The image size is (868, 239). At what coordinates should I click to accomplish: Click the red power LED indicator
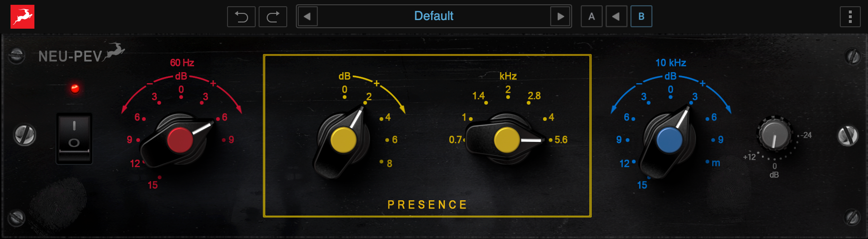pyautogui.click(x=75, y=88)
